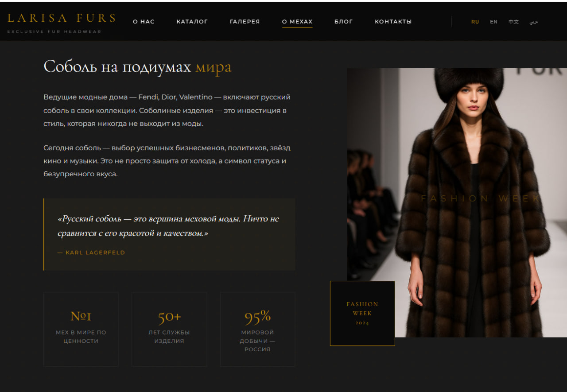
Task: Open the ГАЛЕРЕЯ menu item
Action: [x=245, y=22]
